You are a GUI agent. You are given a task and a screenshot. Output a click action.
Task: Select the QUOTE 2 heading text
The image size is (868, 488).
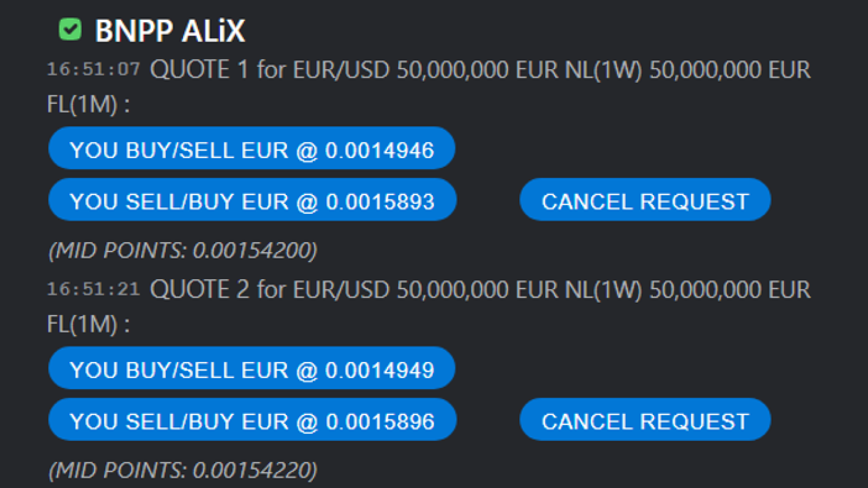click(199, 289)
